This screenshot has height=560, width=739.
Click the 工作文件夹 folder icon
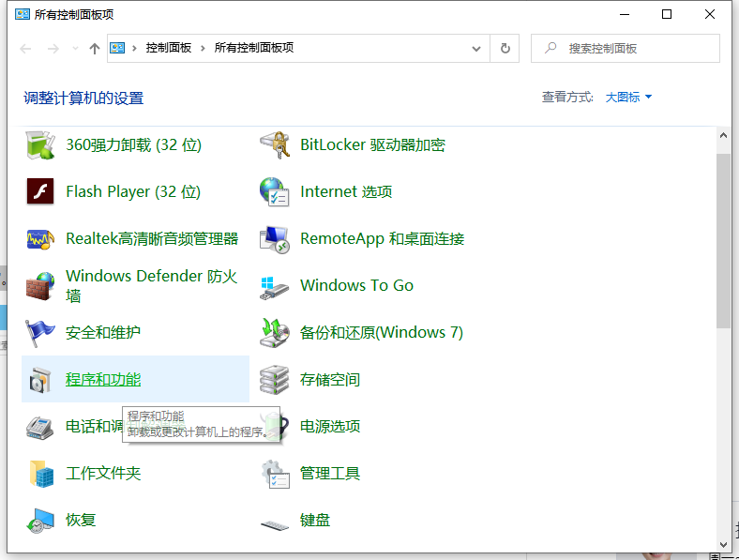(41, 474)
